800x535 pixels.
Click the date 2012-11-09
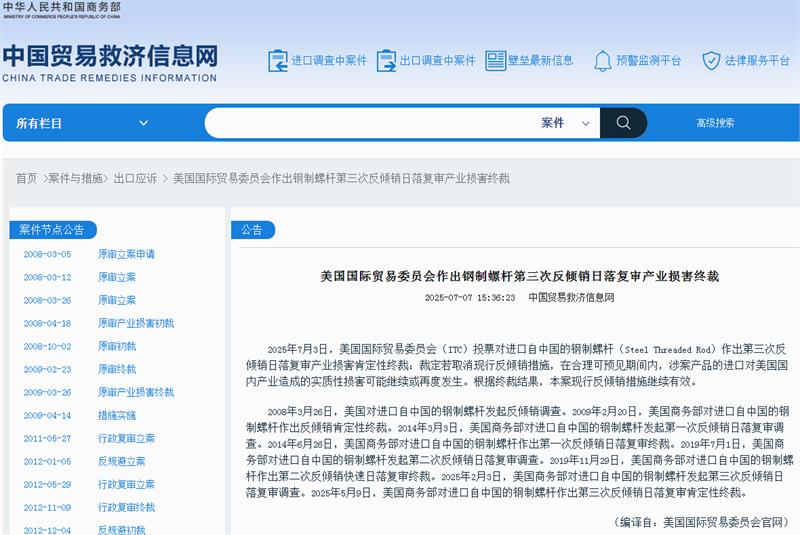[47, 507]
